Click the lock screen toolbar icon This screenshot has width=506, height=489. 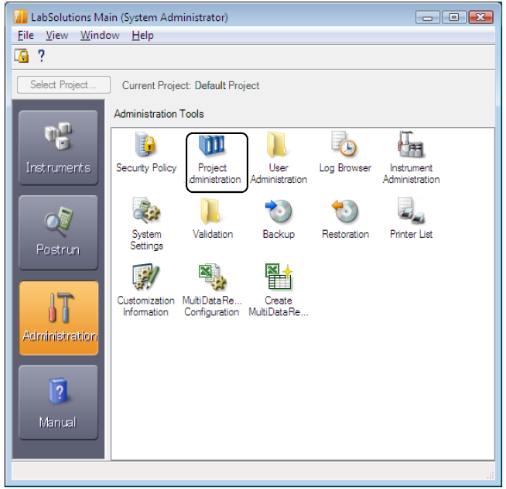(x=22, y=56)
